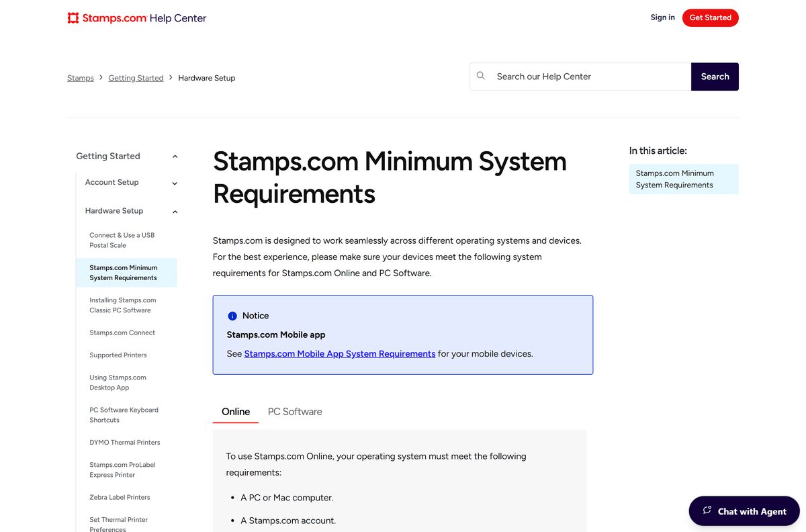Click the 'A PC or Mac computer.' bullet
The height and width of the screenshot is (532, 806).
pos(287,498)
